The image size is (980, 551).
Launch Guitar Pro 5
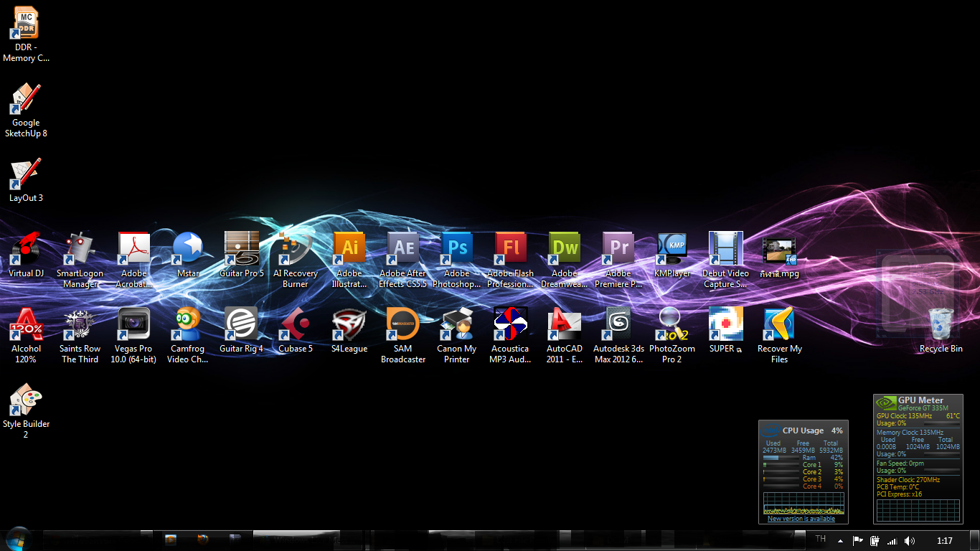pyautogui.click(x=241, y=255)
